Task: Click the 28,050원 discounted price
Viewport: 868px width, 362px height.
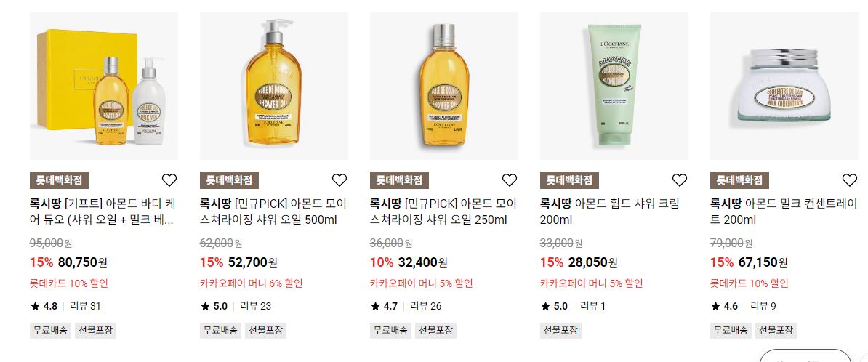Action: pos(592,262)
